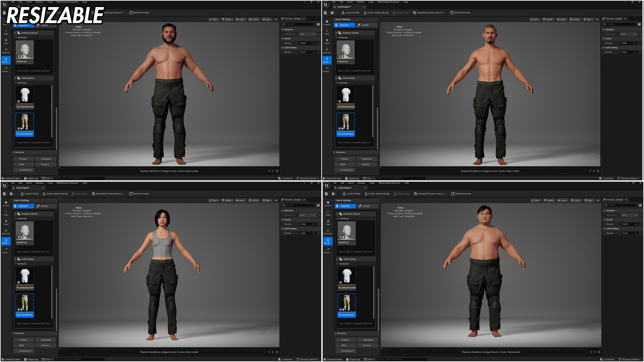Click Refresh Preview in the heavyset man window
The image size is (644, 362).
(x=461, y=194)
